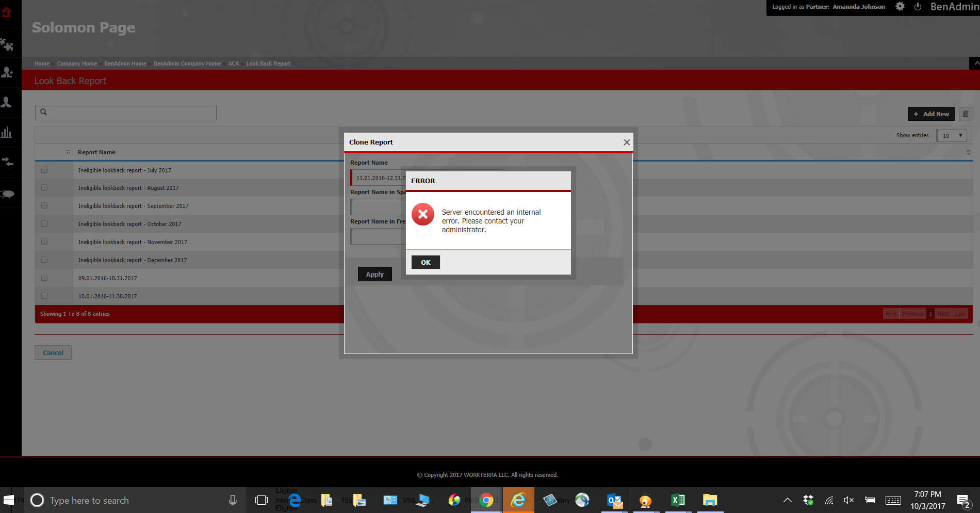
Task: Check the Ineligible lookback report - December 2017 checkbox
Action: point(44,259)
